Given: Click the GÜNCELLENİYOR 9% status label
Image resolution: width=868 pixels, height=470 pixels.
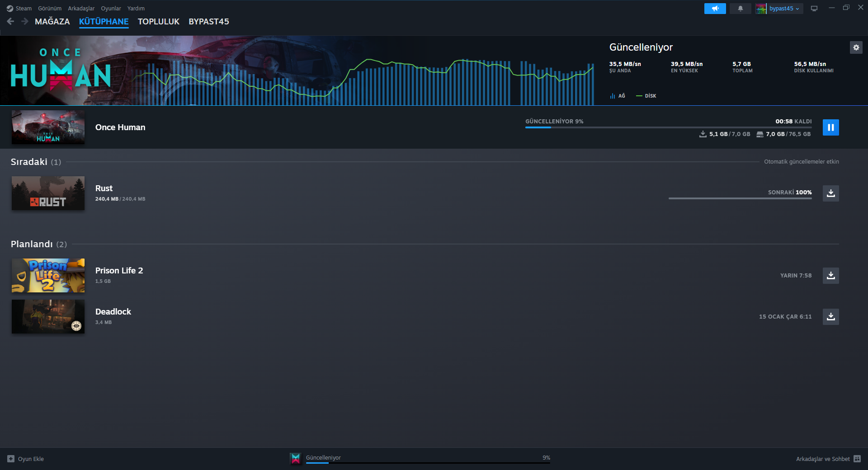Looking at the screenshot, I should click(554, 122).
